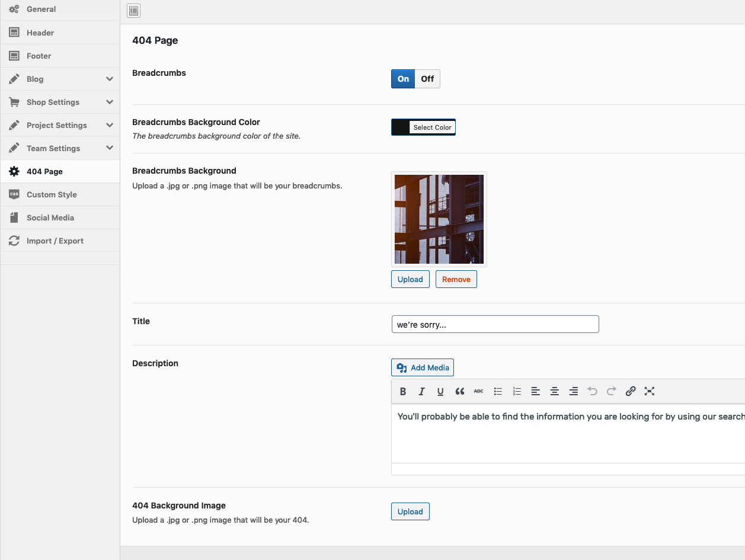Toggle fullscreen editor mode icon
This screenshot has height=560, width=745.
[650, 391]
